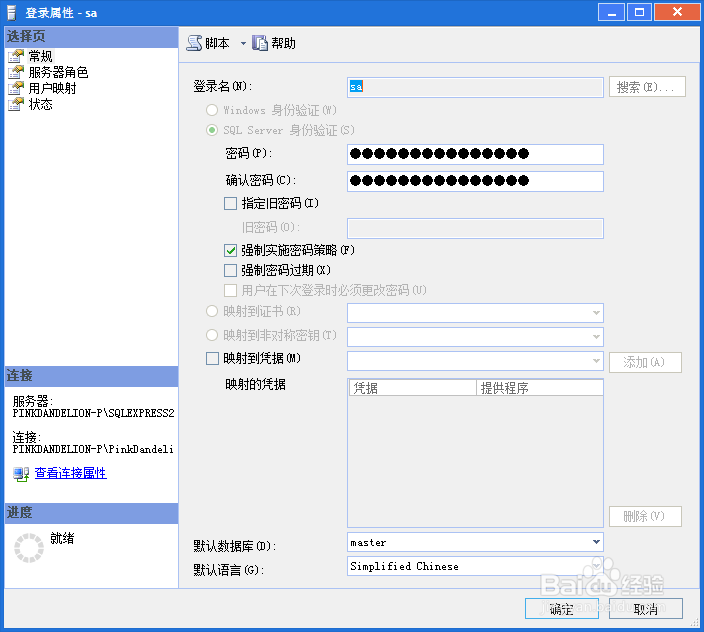Click the 状态 page icon
The height and width of the screenshot is (632, 704).
point(16,104)
